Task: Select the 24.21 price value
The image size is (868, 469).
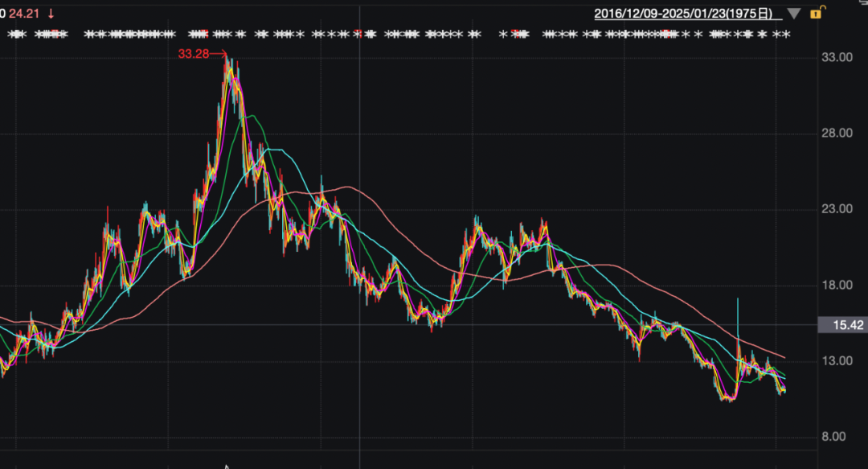Action: [24, 14]
